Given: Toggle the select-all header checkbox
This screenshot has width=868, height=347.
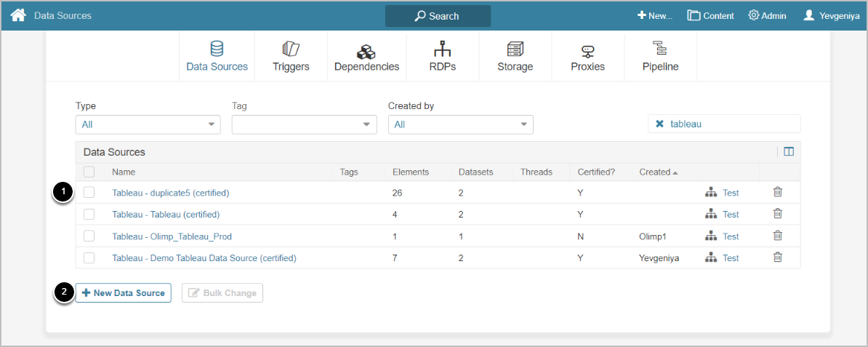Looking at the screenshot, I should coord(89,172).
